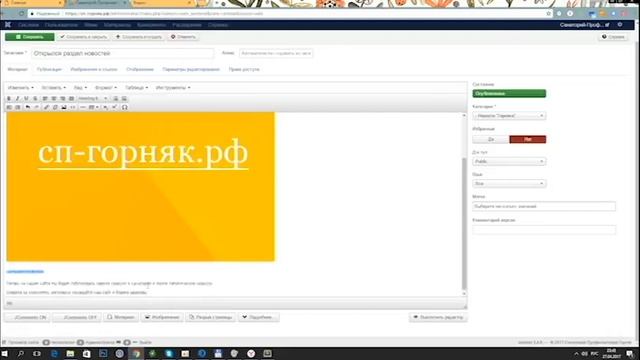Click the Bold icon in editor toolbar

pos(9,98)
